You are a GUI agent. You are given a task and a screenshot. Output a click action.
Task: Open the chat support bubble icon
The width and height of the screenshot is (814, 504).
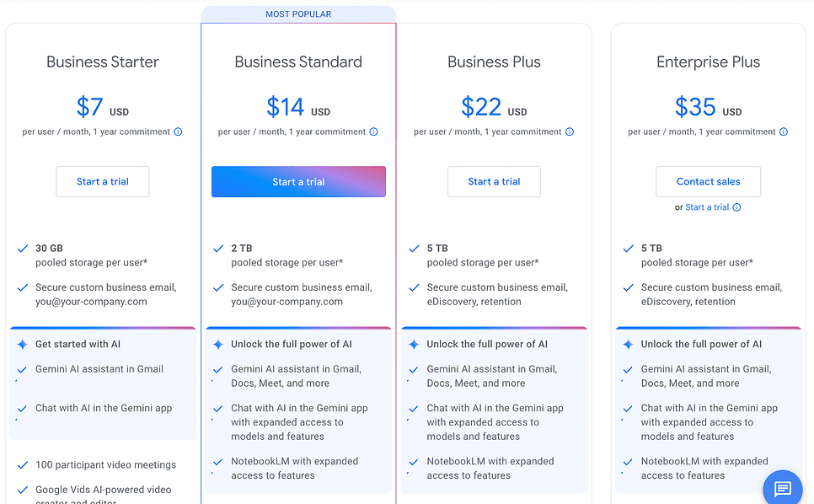click(x=782, y=489)
